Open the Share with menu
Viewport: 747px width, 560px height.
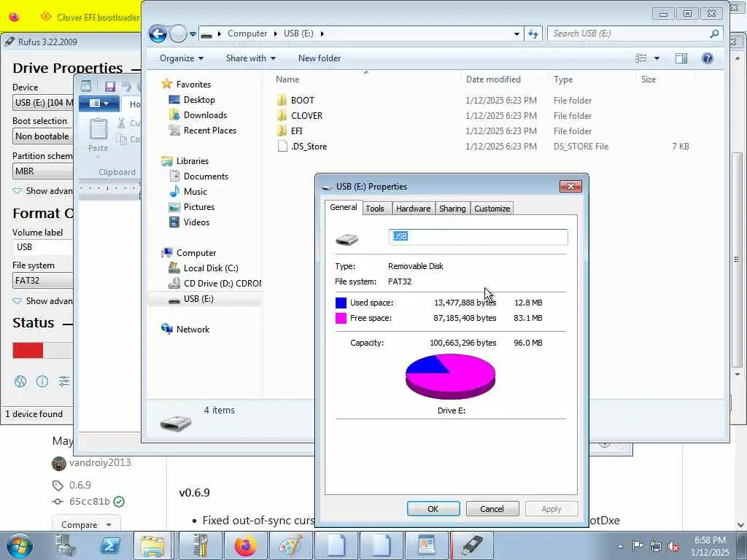click(251, 58)
